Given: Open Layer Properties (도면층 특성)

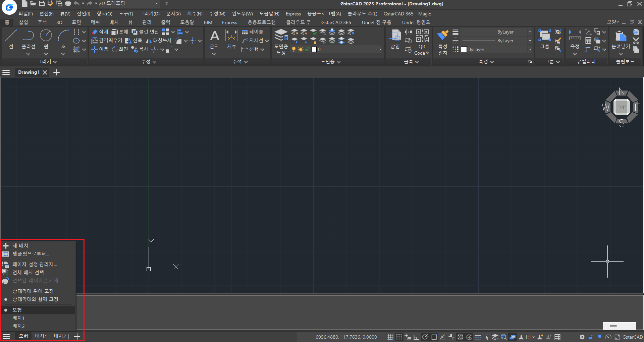Looking at the screenshot, I should 281,42.
